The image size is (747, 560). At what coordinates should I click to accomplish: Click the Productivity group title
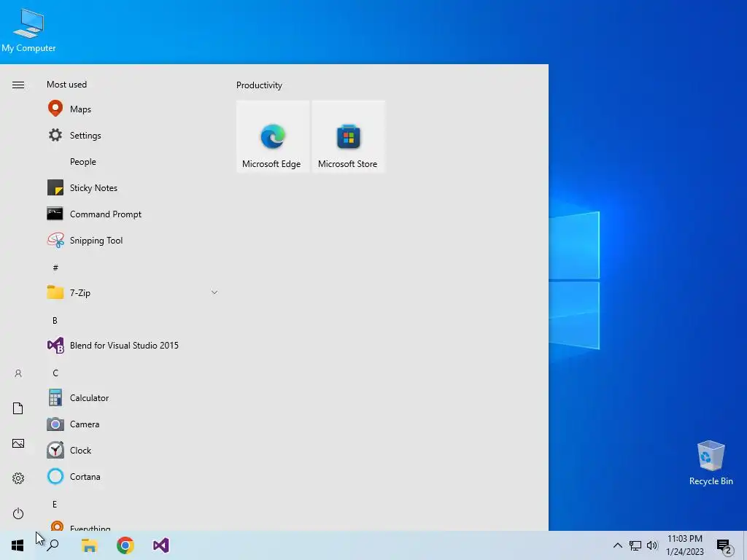click(259, 85)
